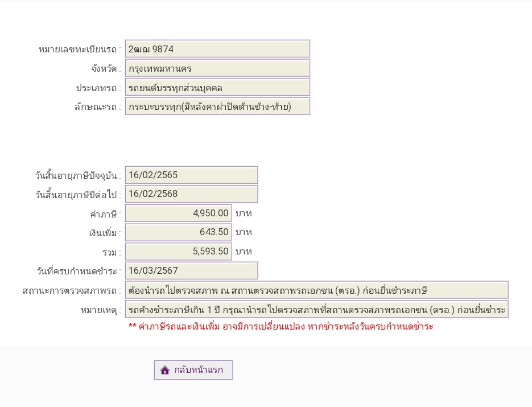Select the ลักษณะรถ field กระบะบรรทุก

pos(217,106)
